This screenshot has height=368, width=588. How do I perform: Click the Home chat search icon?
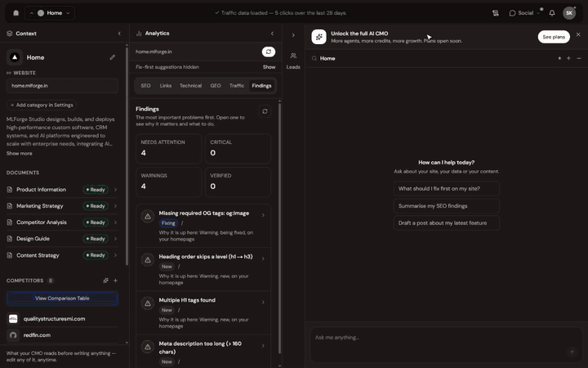coord(314,59)
